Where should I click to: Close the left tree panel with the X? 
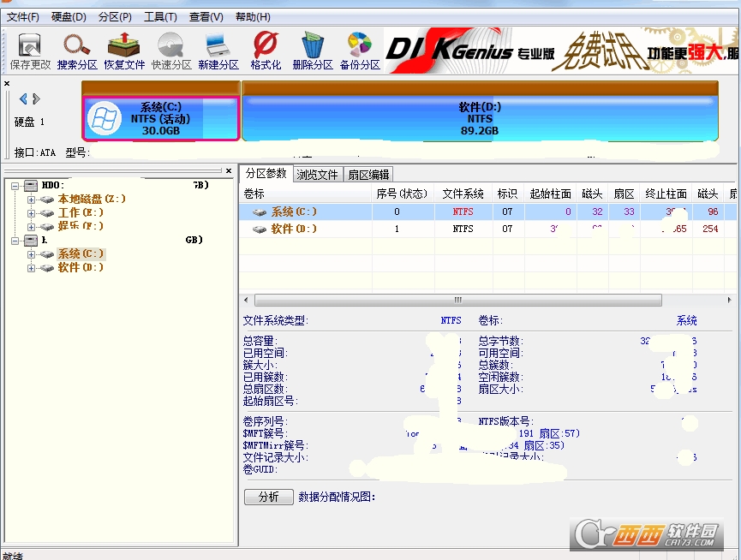(229, 171)
